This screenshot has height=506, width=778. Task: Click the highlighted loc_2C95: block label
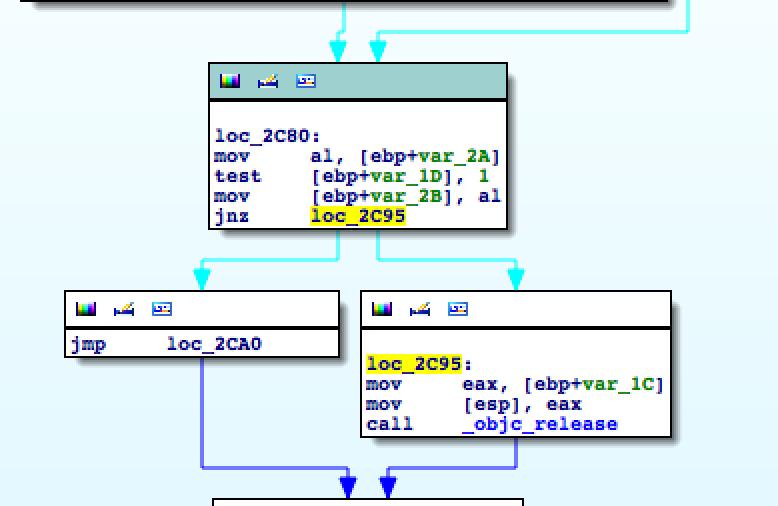click(x=419, y=364)
